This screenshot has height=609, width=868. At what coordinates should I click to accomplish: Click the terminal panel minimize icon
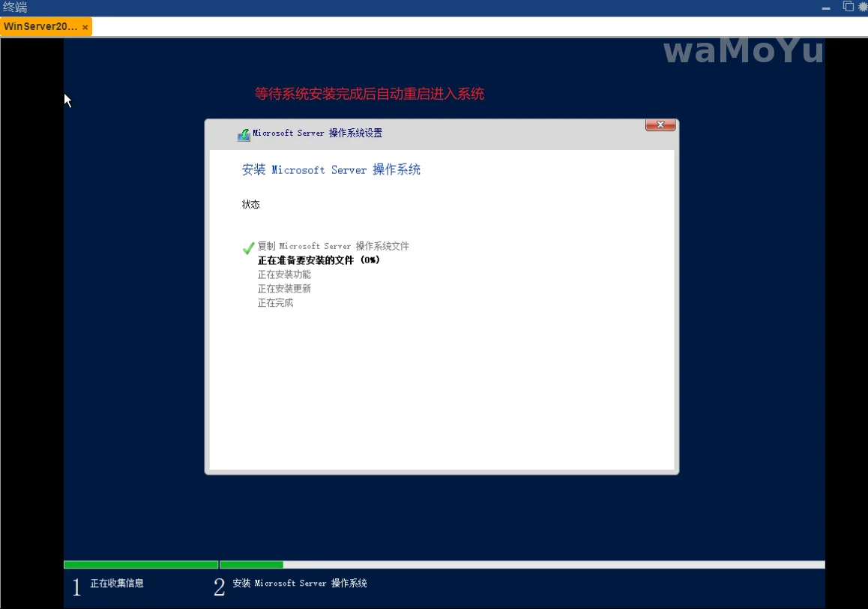pos(826,7)
